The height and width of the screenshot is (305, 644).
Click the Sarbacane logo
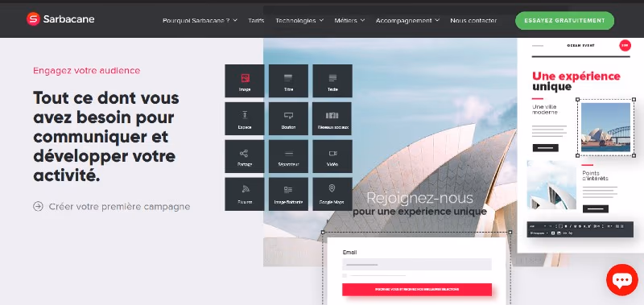[x=60, y=19]
